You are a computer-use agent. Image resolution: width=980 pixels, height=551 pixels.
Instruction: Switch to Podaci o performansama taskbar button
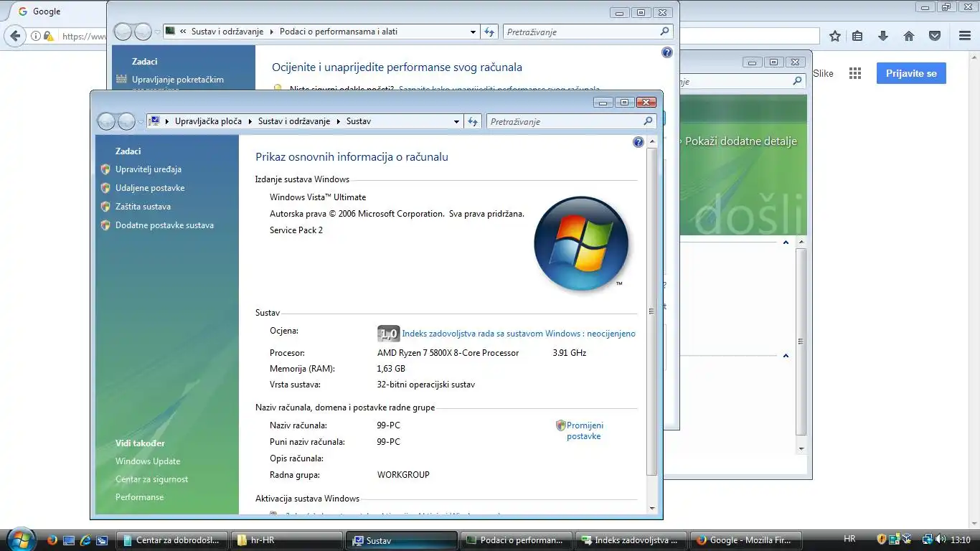click(x=517, y=540)
